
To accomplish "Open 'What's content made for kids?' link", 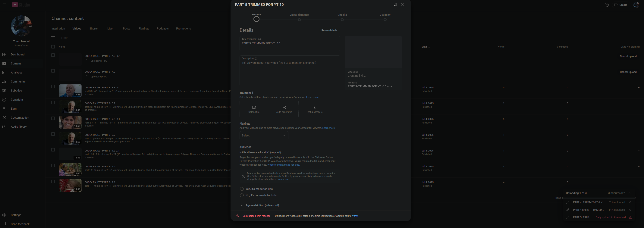I will pyautogui.click(x=284, y=165).
